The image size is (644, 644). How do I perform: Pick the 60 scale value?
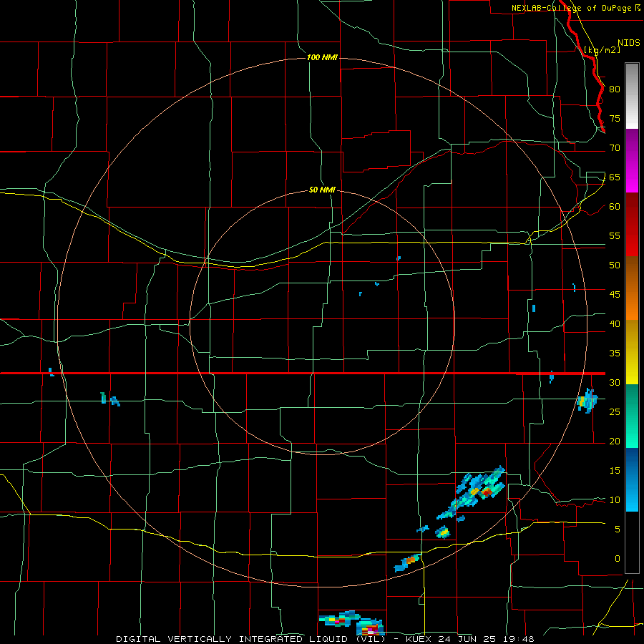click(615, 207)
